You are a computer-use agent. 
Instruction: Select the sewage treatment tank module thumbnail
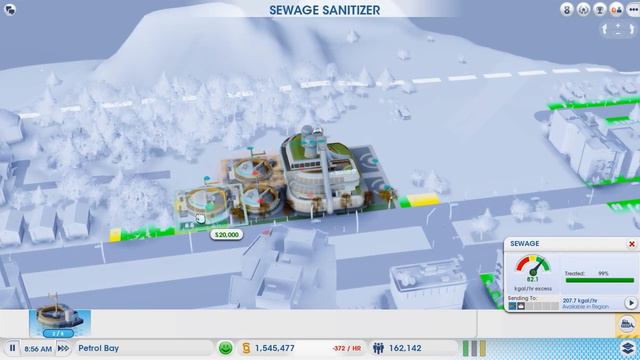coord(60,323)
